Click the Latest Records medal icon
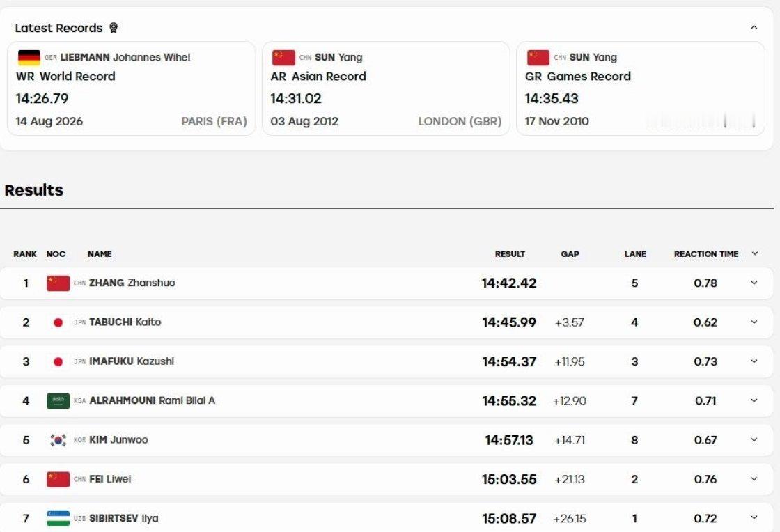 click(114, 28)
